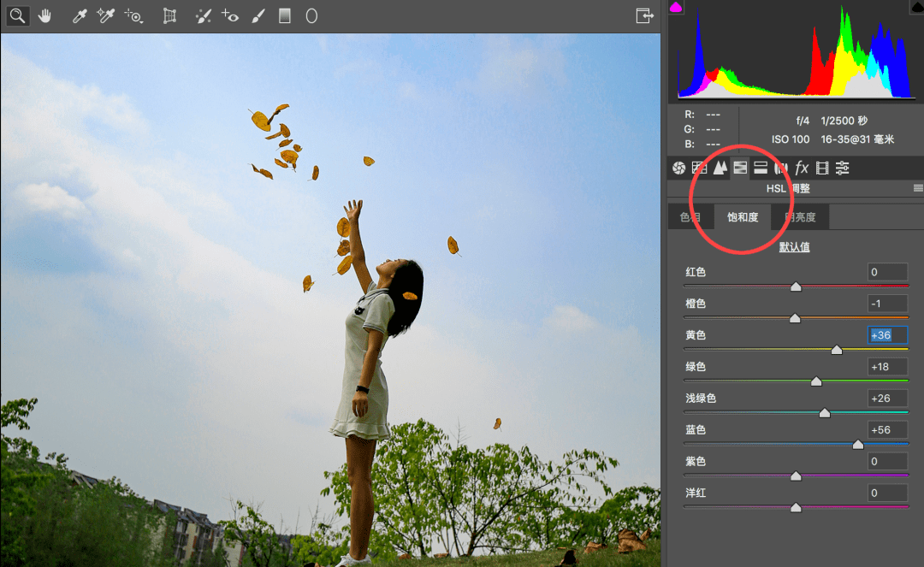Pick the Adjustment Brush tool

(x=258, y=16)
